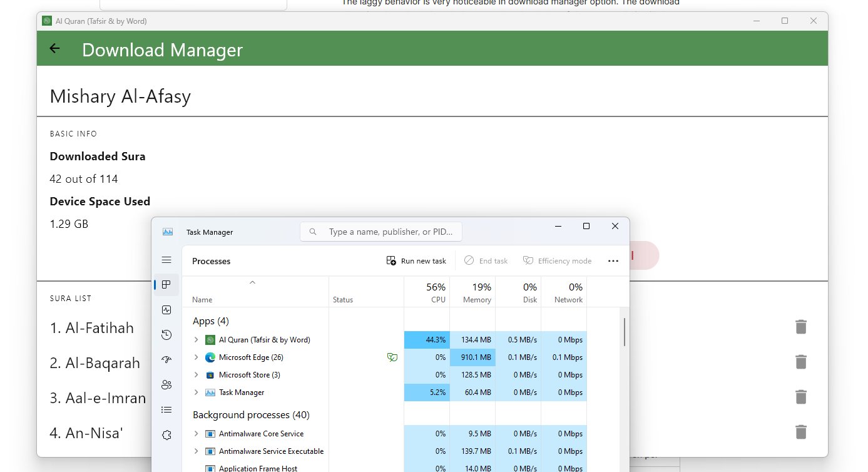Click the 1.29 GB space used value

click(x=69, y=223)
